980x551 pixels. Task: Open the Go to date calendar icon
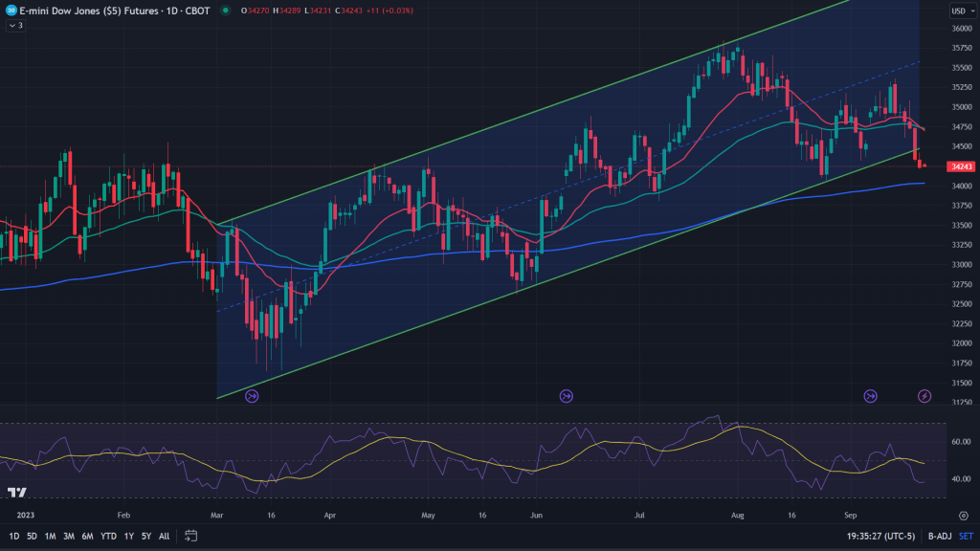pos(191,536)
